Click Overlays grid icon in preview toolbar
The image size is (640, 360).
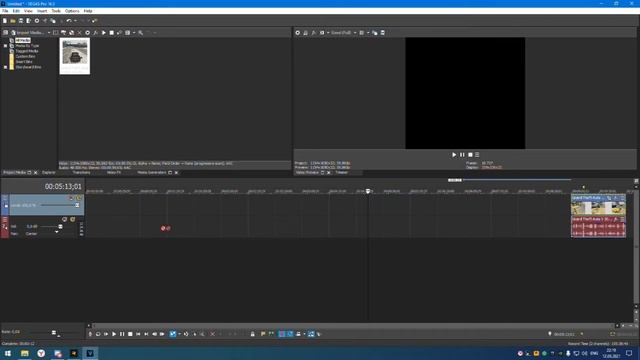tap(362, 33)
